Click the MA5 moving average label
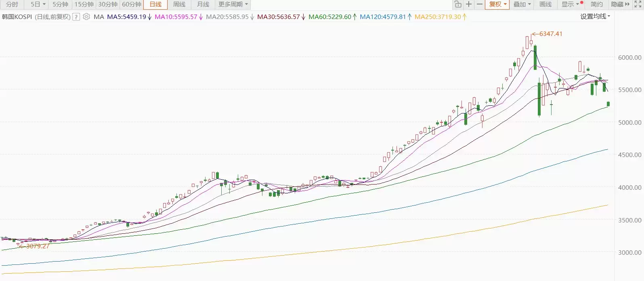This screenshot has width=644, height=281. click(x=126, y=17)
